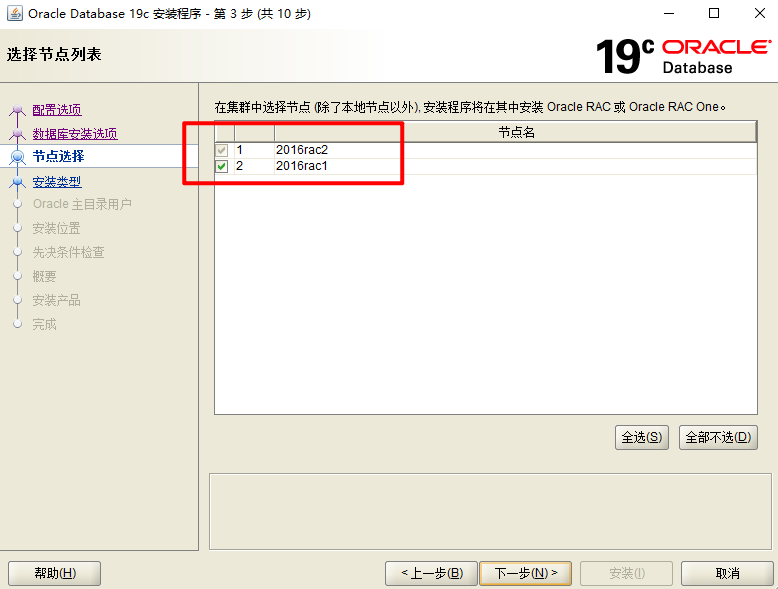Click the 节点选择 step icon
Screen dimensions: 778x589
click(x=17, y=157)
